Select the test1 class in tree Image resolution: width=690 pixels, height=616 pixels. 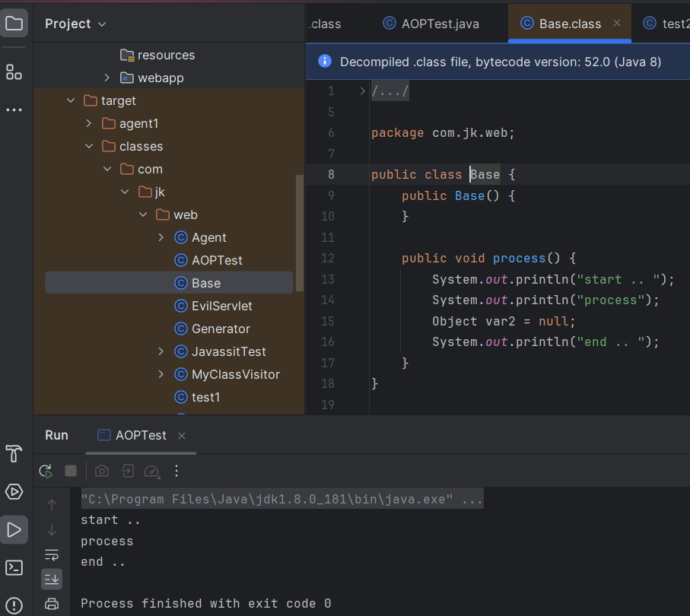click(x=197, y=397)
